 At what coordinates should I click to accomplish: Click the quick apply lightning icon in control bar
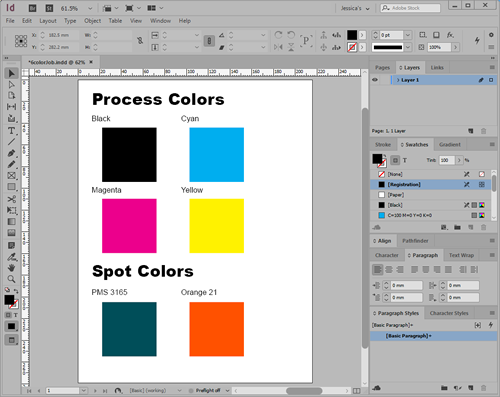coord(477,41)
